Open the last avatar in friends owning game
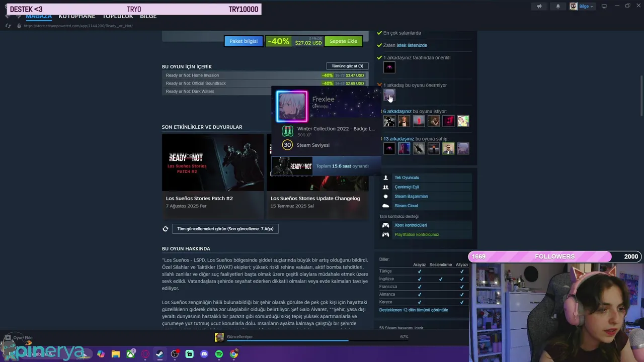 coord(463,148)
